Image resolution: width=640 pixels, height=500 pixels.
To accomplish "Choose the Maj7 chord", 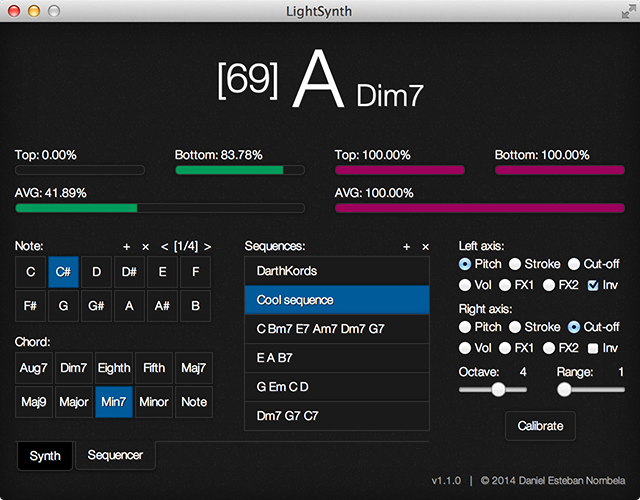I will [x=194, y=368].
